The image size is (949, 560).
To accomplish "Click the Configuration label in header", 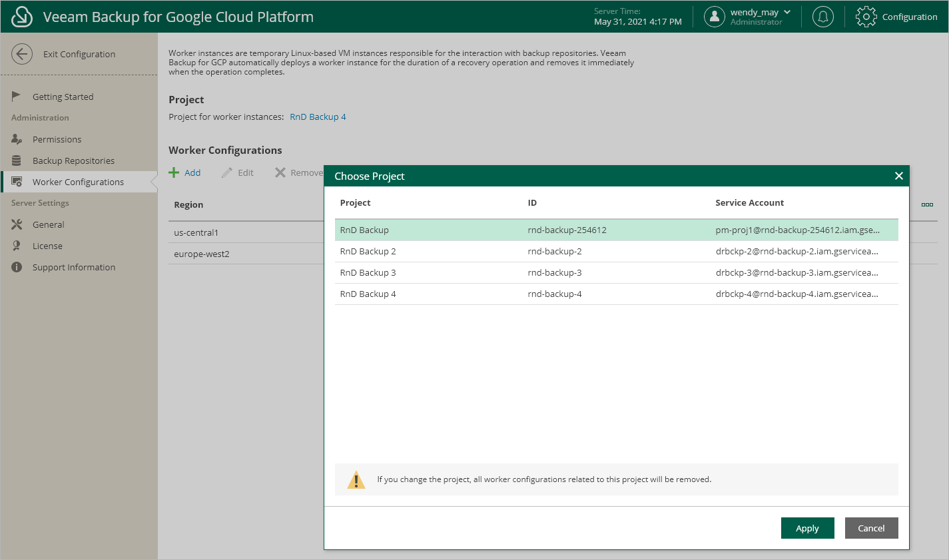I will [910, 17].
